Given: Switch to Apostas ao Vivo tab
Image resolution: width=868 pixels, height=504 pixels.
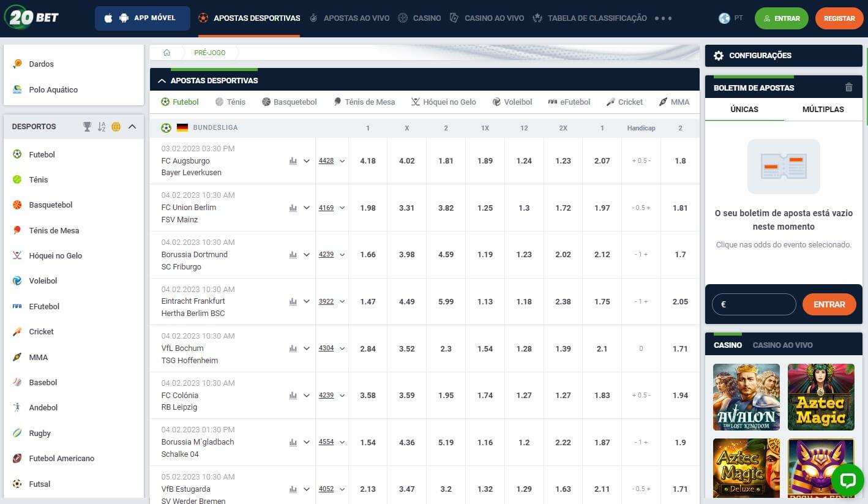Looking at the screenshot, I should pyautogui.click(x=350, y=18).
